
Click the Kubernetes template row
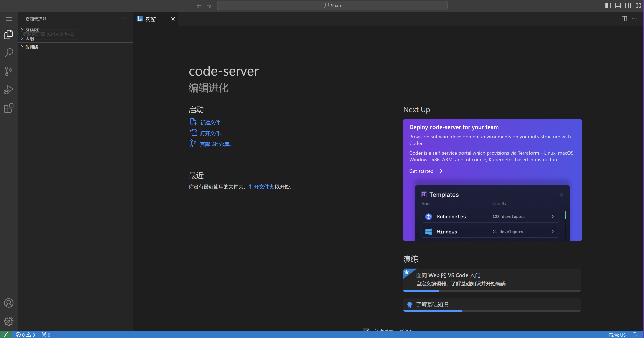coord(490,217)
